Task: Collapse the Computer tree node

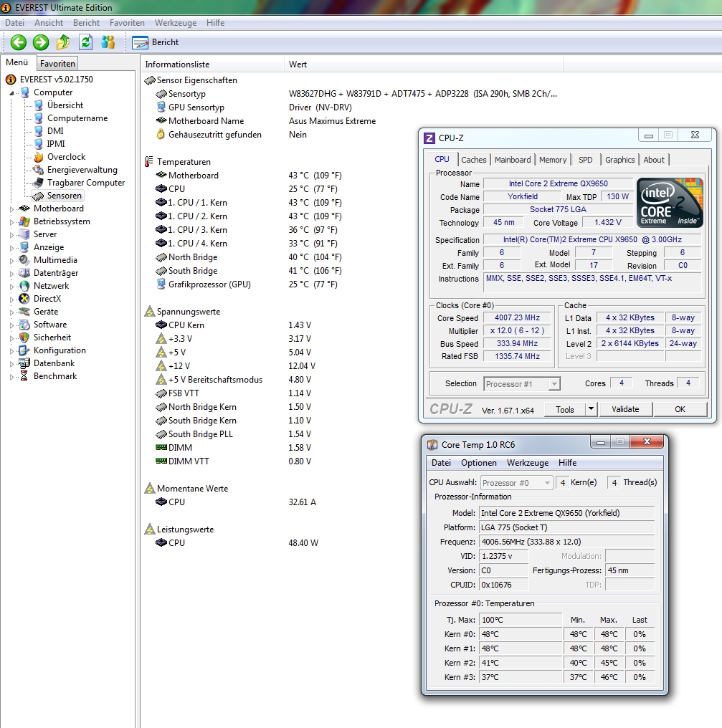Action: [x=11, y=93]
